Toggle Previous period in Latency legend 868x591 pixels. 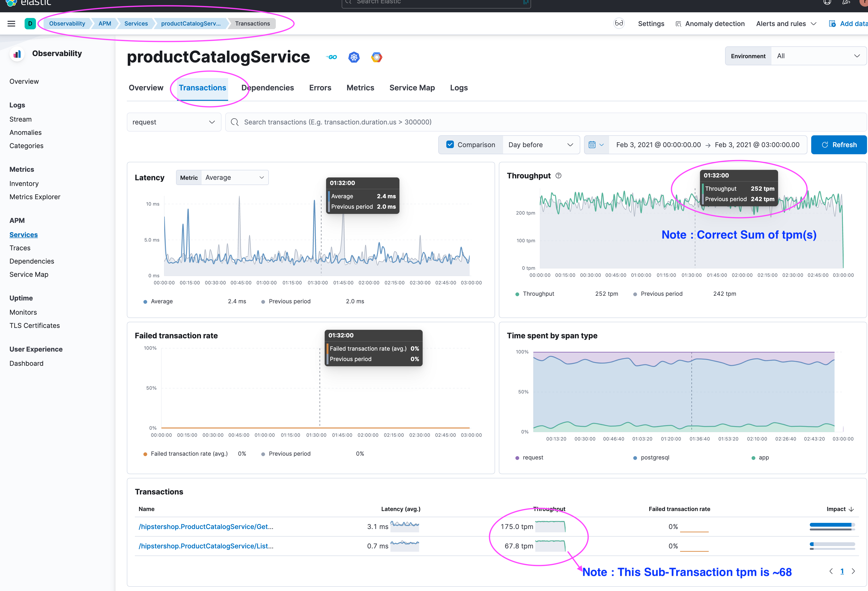(x=289, y=301)
